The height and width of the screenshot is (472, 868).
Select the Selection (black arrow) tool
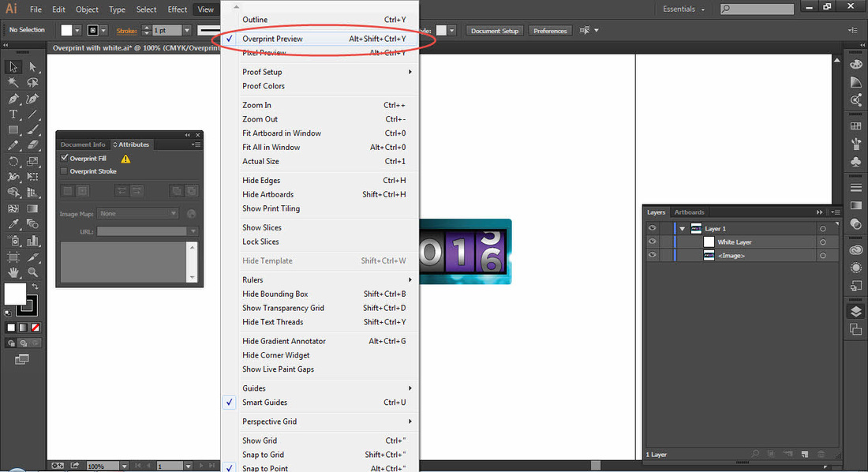(13, 67)
